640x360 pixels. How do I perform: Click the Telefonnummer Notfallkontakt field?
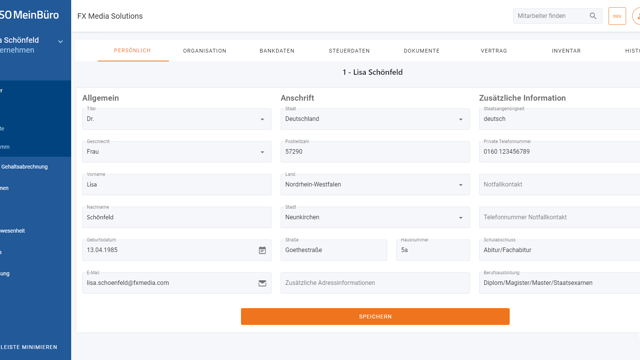coord(560,217)
